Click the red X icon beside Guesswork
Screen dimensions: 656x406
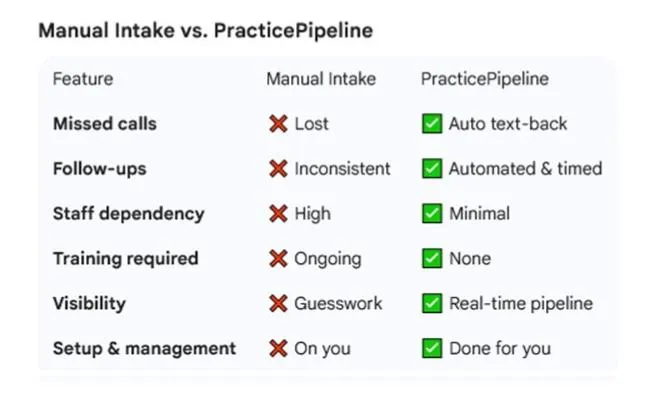(x=278, y=303)
